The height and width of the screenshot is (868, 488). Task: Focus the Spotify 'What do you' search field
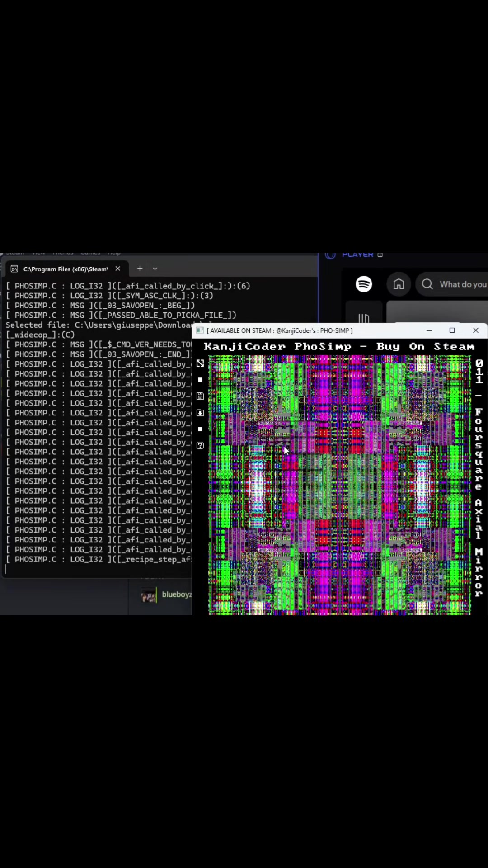tap(452, 284)
